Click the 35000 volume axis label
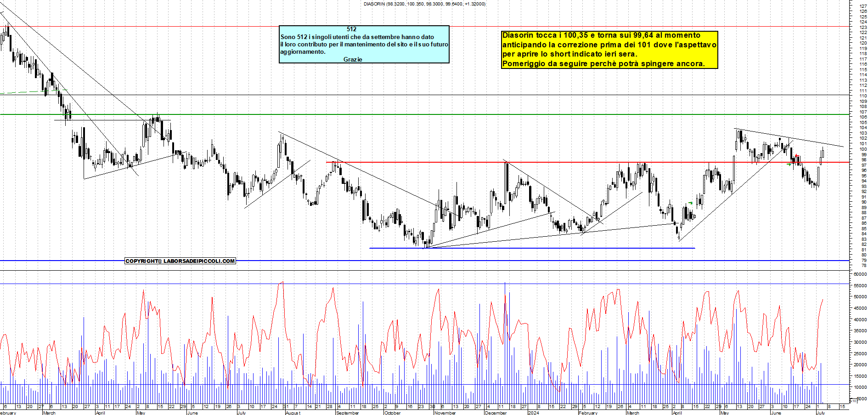Viewport: 868px width, 415px height. pos(860,331)
